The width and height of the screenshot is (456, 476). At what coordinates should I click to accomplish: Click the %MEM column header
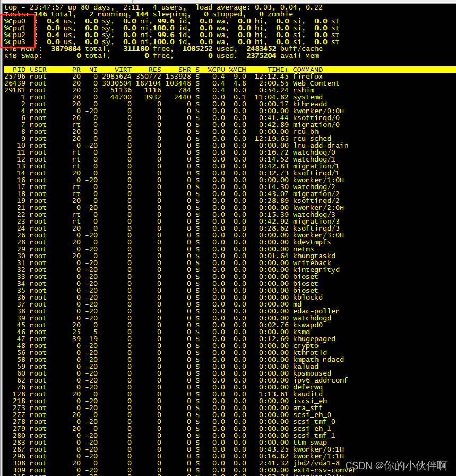click(x=238, y=70)
